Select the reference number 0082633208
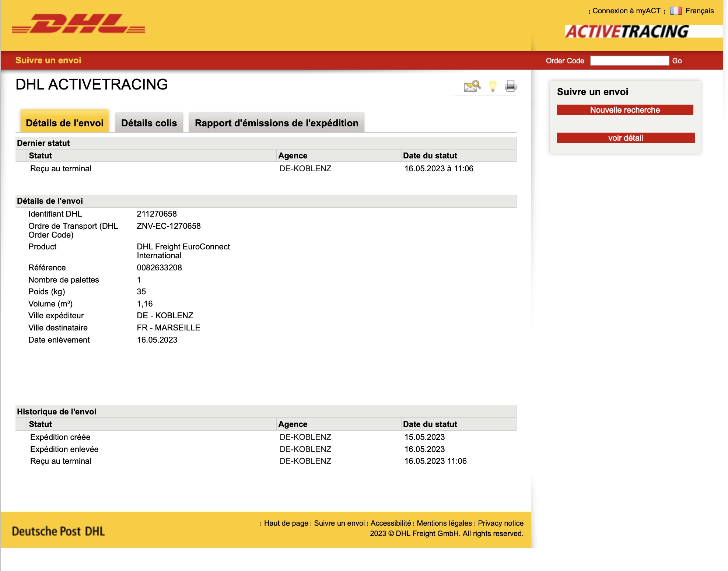Image resolution: width=728 pixels, height=571 pixels. click(x=160, y=268)
